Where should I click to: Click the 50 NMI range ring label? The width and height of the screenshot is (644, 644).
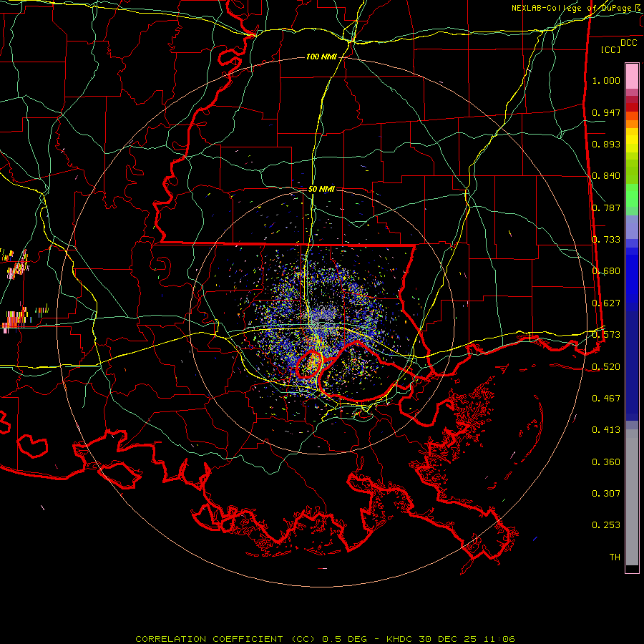pyautogui.click(x=321, y=189)
